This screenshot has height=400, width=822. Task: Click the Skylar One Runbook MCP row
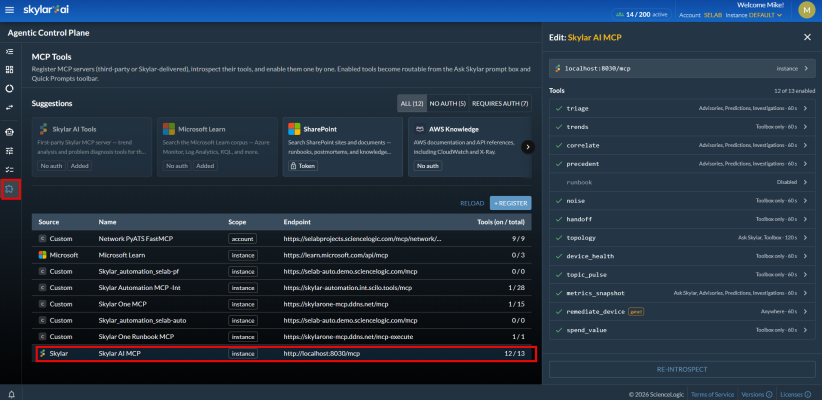282,337
